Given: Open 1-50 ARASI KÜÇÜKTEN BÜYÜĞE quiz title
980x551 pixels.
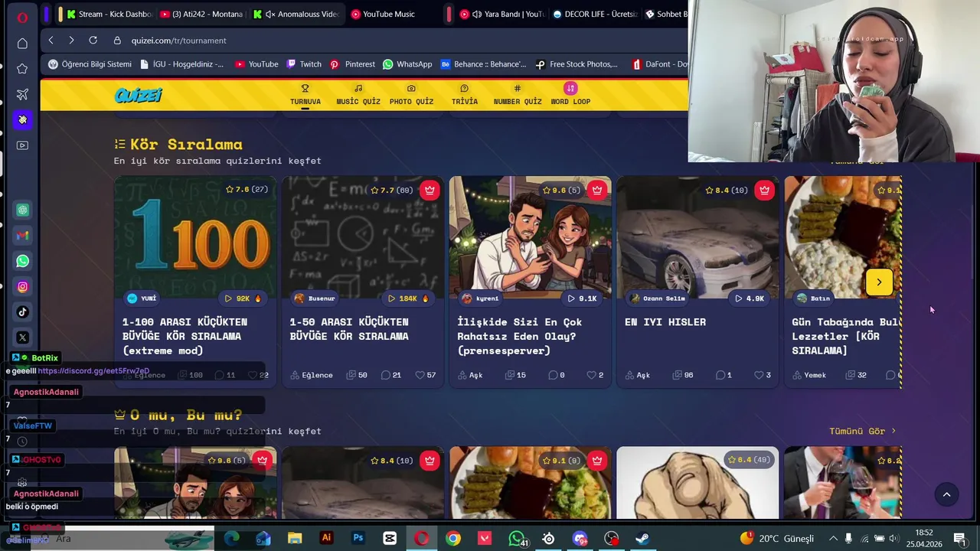Looking at the screenshot, I should tap(349, 329).
